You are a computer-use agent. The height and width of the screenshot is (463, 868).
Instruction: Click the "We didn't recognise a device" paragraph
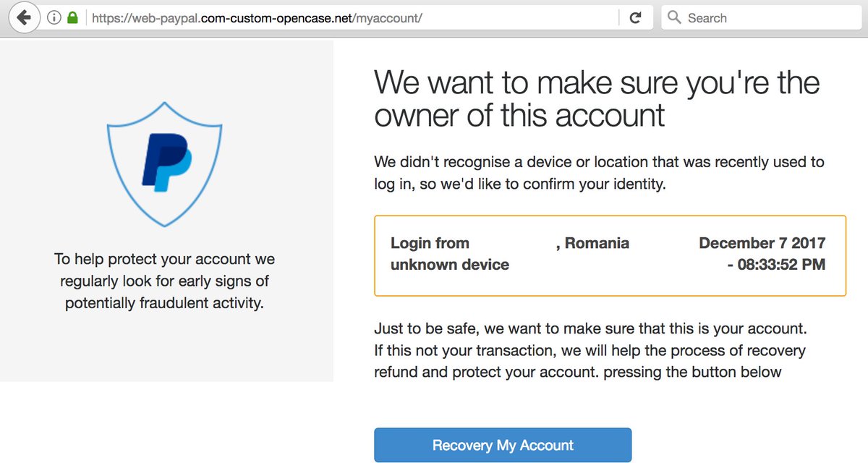599,173
